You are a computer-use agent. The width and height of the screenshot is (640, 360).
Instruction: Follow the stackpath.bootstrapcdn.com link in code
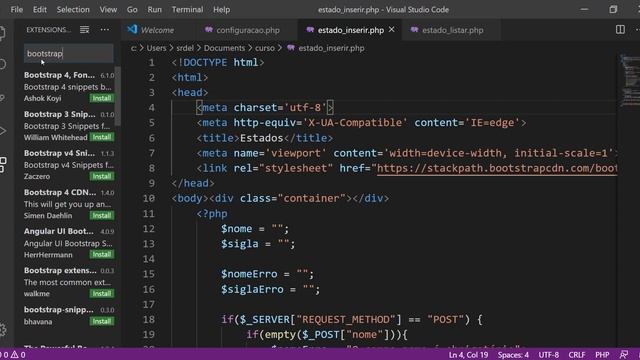coord(497,168)
